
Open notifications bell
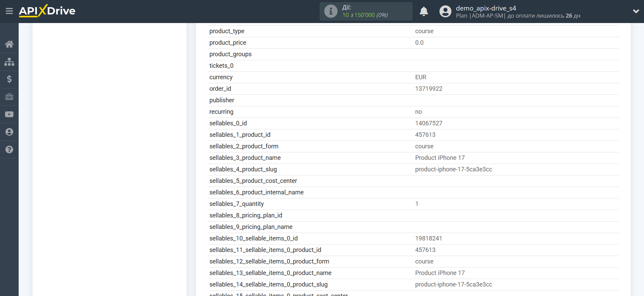(x=424, y=11)
